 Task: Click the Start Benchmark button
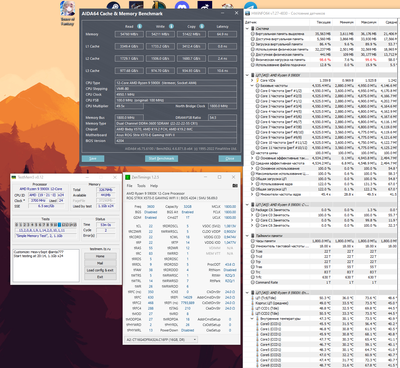pyautogui.click(x=161, y=158)
